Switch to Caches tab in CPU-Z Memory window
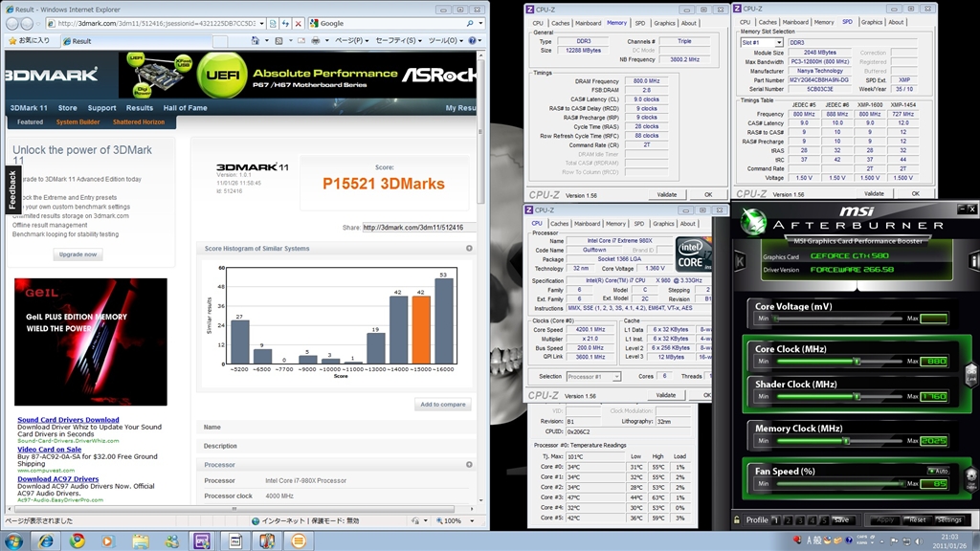This screenshot has width=980, height=551. [x=560, y=23]
